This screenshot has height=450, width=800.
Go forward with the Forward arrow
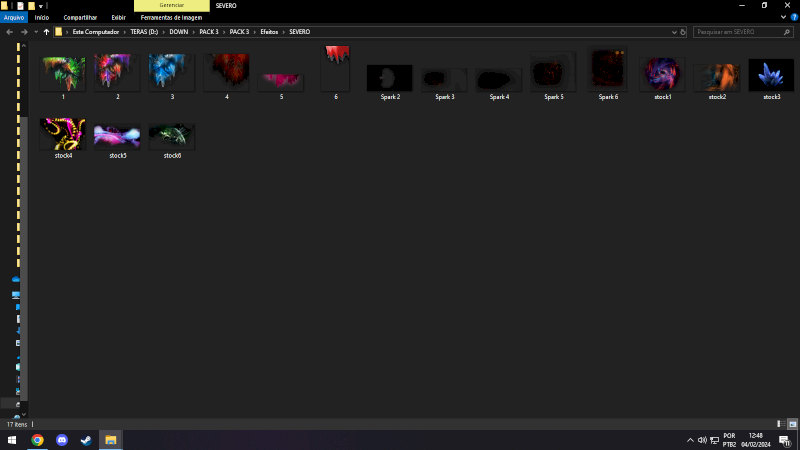(23, 32)
